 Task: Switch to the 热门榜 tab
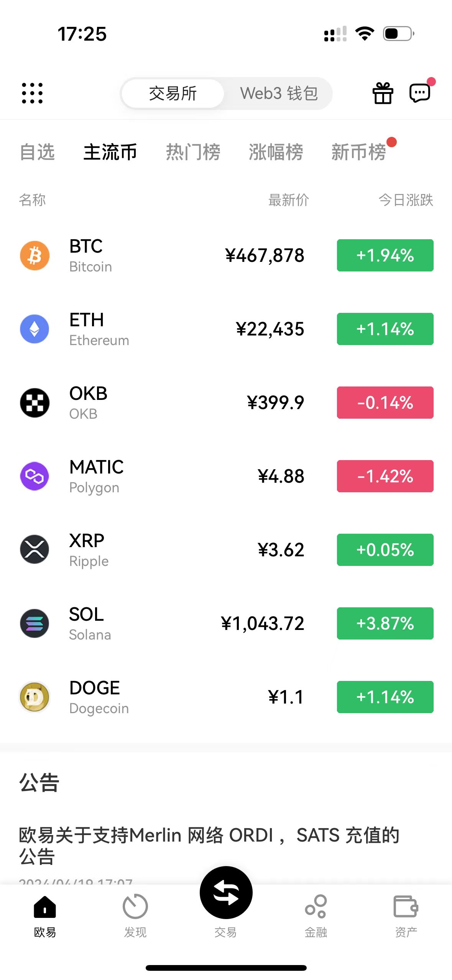tap(193, 152)
